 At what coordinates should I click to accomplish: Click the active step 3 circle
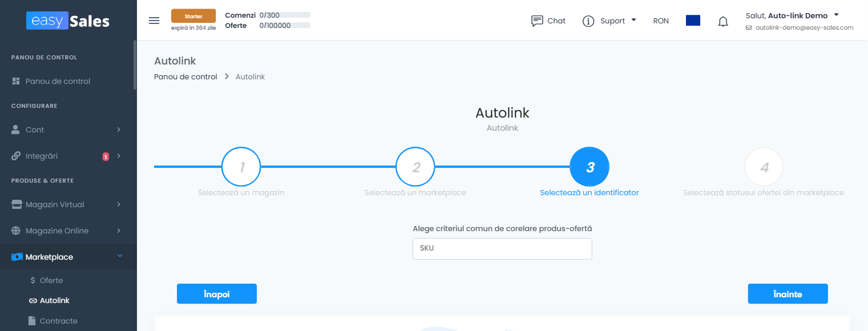590,167
